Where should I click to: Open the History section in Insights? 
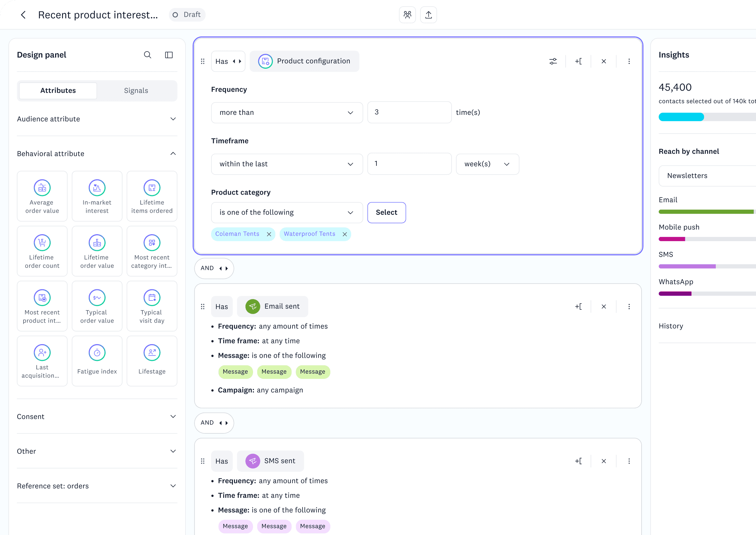[x=707, y=326]
